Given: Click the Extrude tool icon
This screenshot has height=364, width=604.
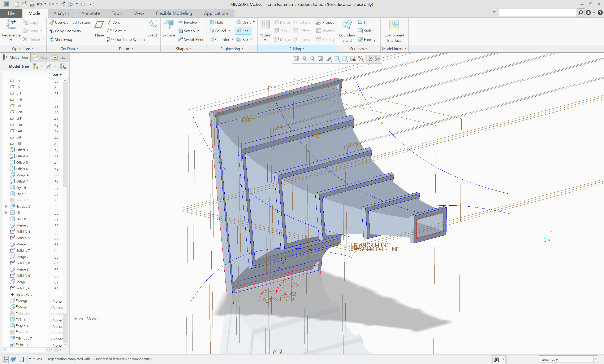Looking at the screenshot, I should pos(169,25).
